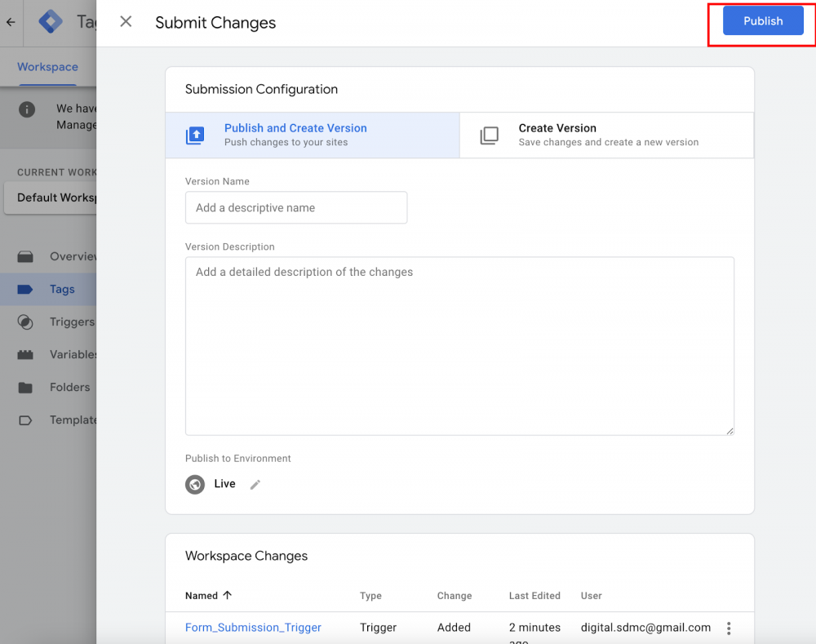This screenshot has height=644, width=816.
Task: Click the Version Name input field
Action: pos(296,208)
